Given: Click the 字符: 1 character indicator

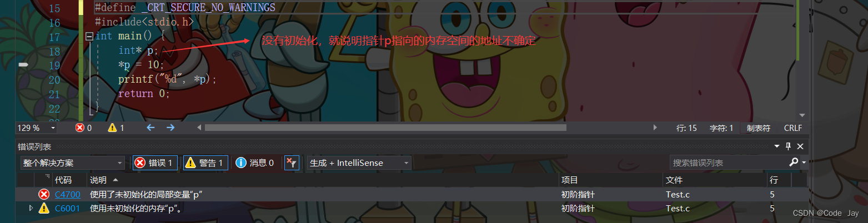Looking at the screenshot, I should tap(721, 128).
